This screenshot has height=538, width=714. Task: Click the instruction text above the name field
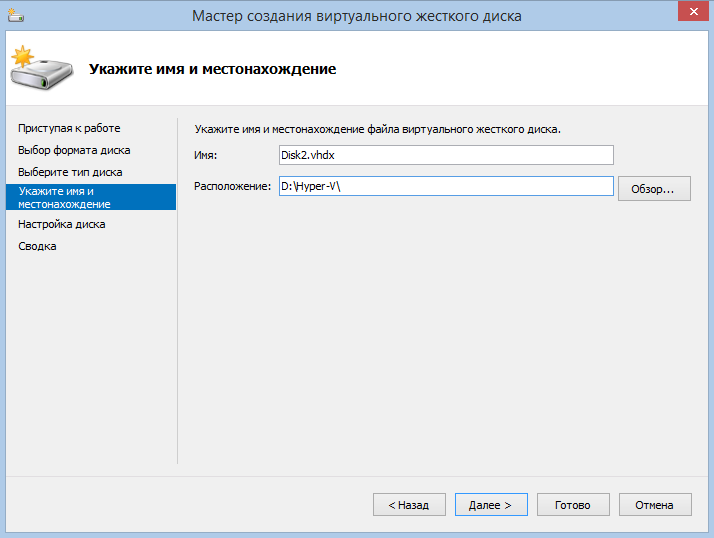coord(378,129)
